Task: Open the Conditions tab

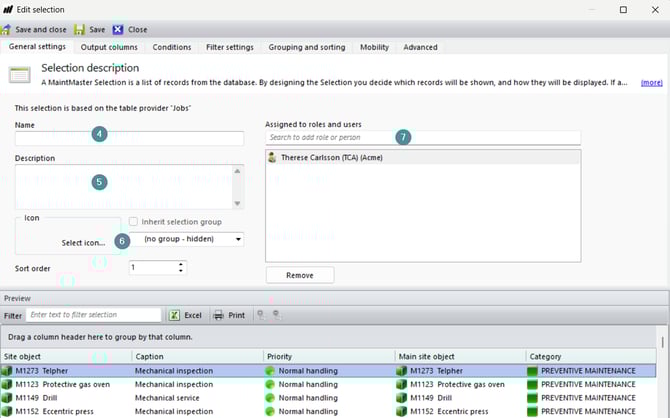Action: [172, 47]
